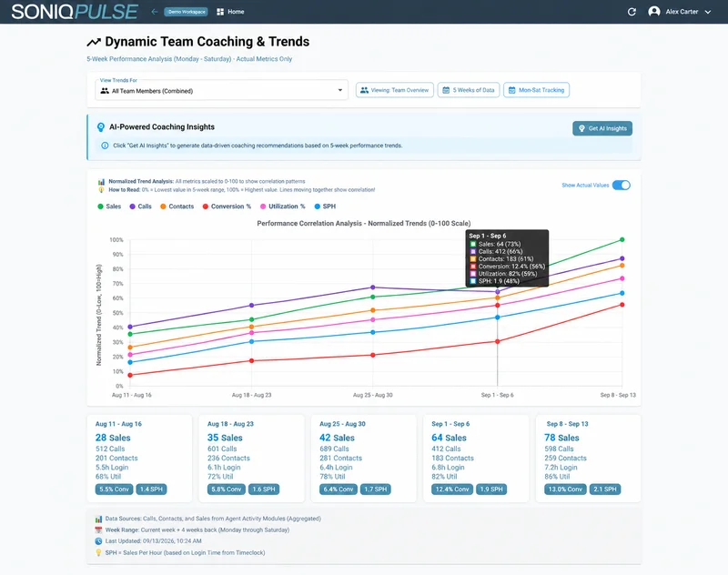Click the 1.6 SPH badge
Screen dimensions: 728x575
[264, 489]
